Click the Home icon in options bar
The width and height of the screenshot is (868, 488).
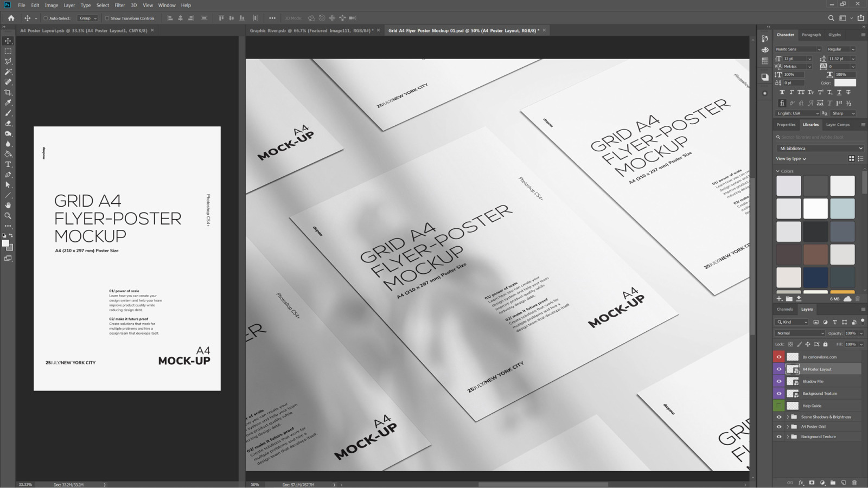click(x=11, y=18)
